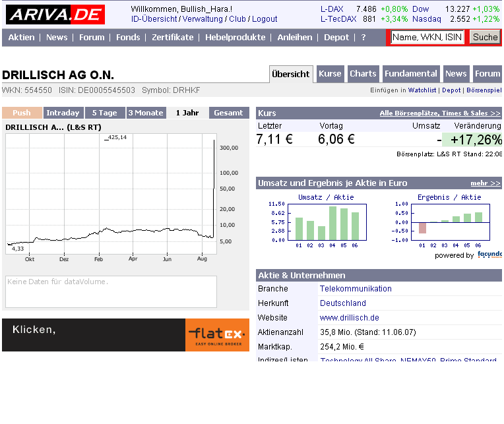Go to Anleihen section
Image resolution: width=504 pixels, height=424 pixels.
pos(295,38)
